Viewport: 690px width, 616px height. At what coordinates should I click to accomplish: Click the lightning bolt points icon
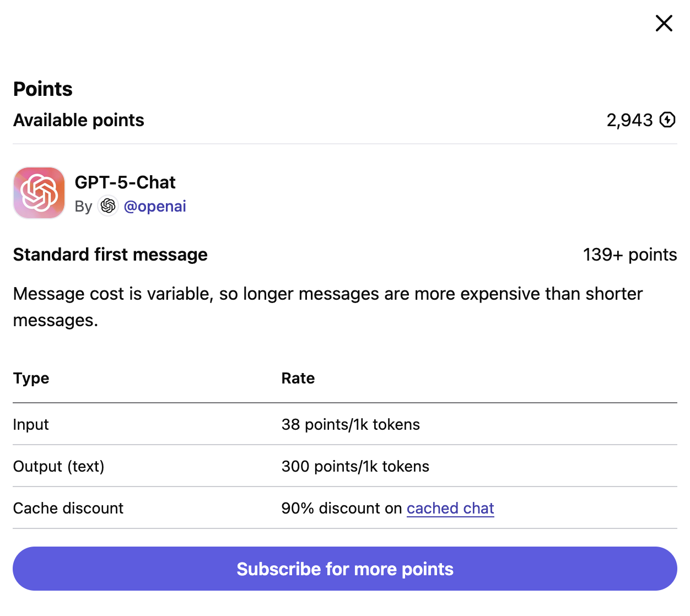tap(667, 120)
